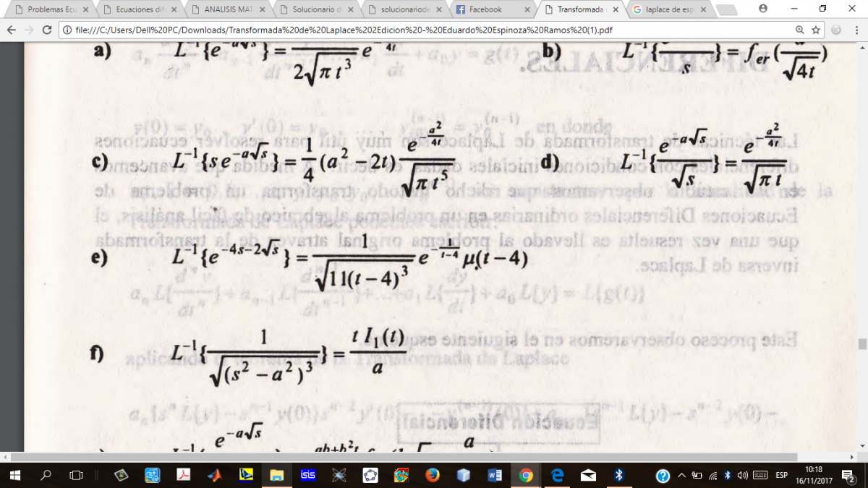Show hidden system tray icons
Screen dimensions: 868x488
tap(681, 475)
